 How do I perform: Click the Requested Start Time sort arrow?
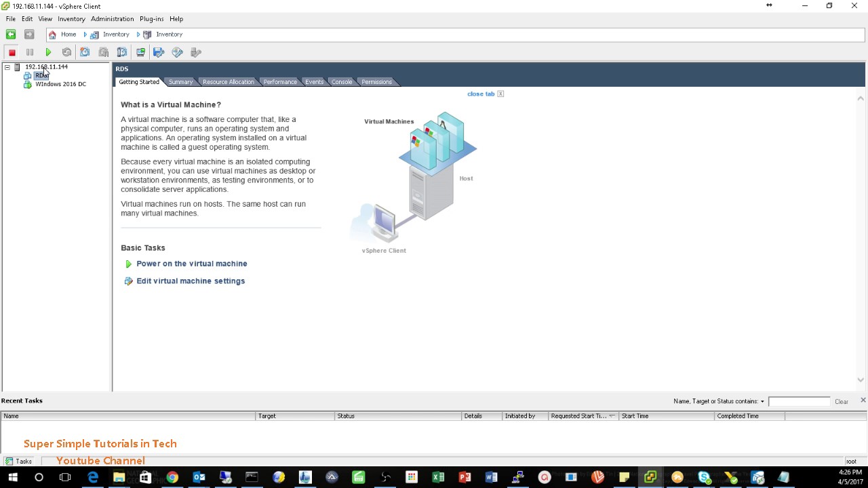(x=612, y=416)
